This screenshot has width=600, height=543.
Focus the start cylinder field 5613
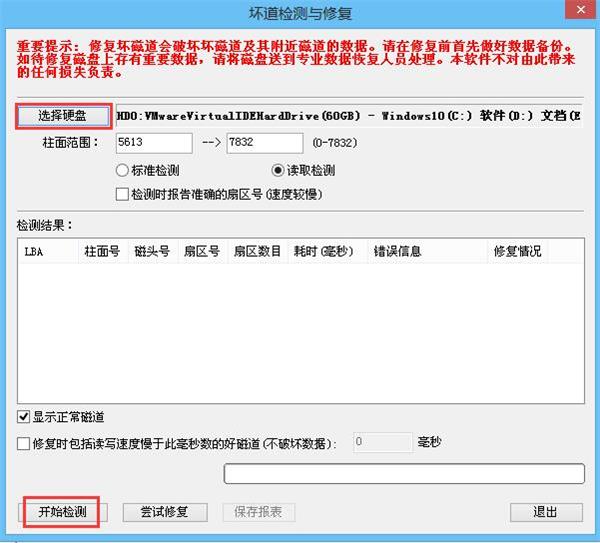tap(154, 143)
